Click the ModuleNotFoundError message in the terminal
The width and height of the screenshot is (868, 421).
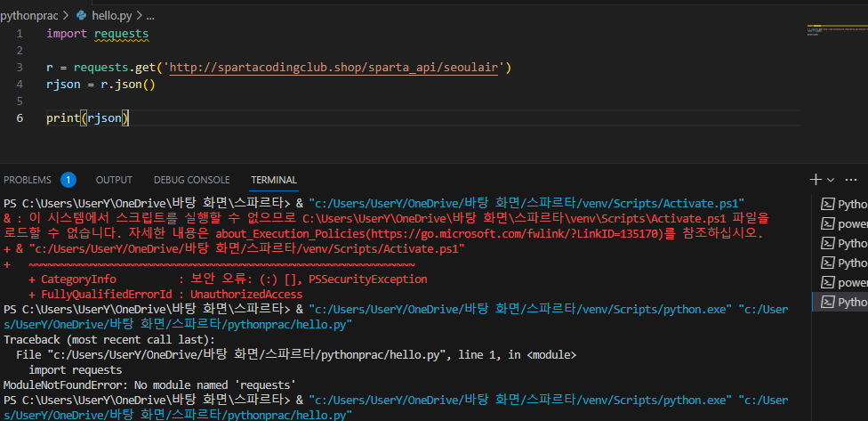(149, 385)
